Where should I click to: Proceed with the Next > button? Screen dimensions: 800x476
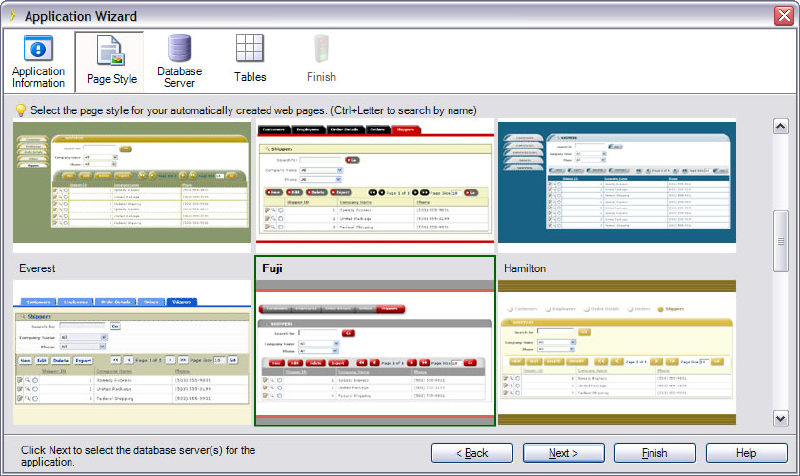click(563, 453)
